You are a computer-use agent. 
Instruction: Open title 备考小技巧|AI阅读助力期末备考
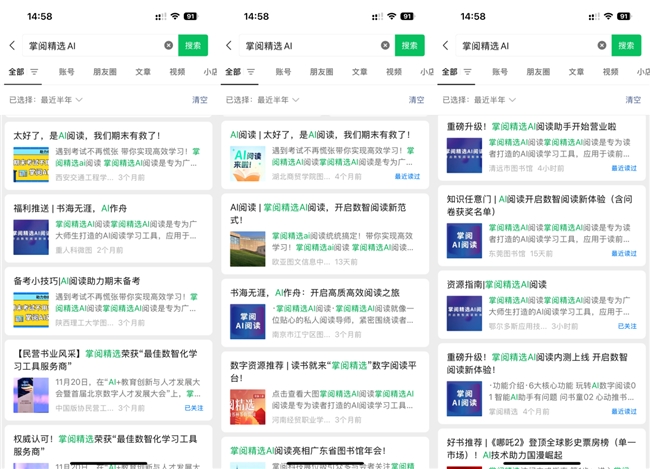[x=77, y=281]
